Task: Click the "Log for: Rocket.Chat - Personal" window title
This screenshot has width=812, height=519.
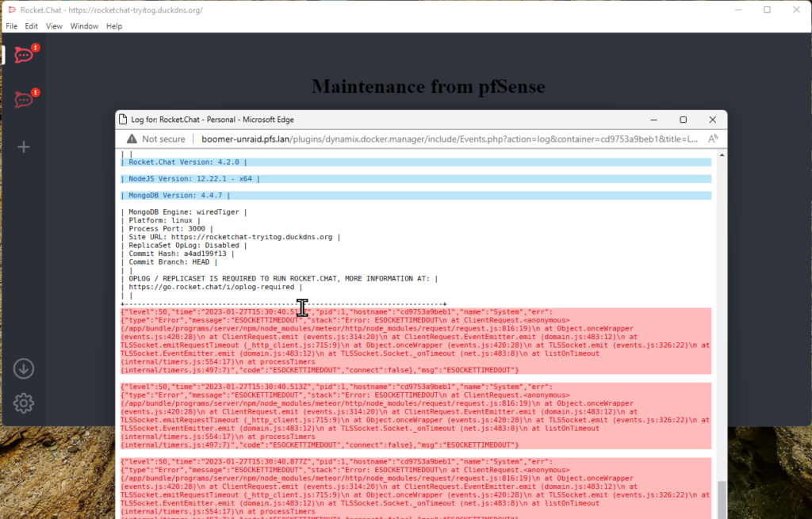Action: (213, 120)
